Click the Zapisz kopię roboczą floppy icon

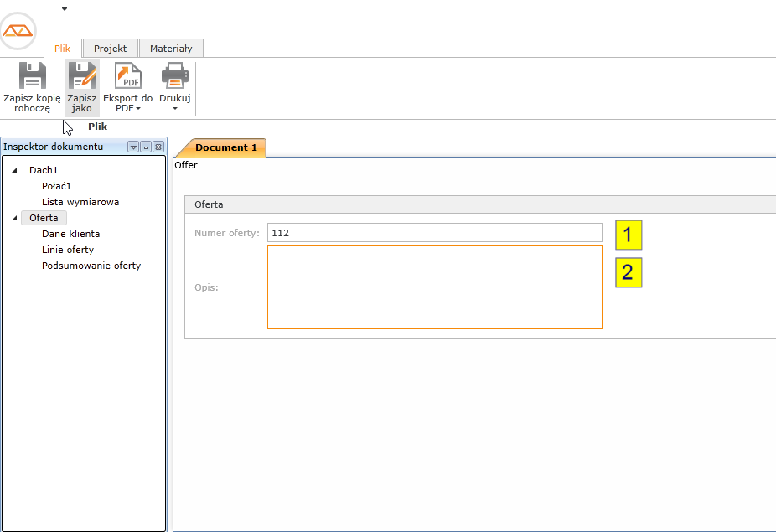32,75
